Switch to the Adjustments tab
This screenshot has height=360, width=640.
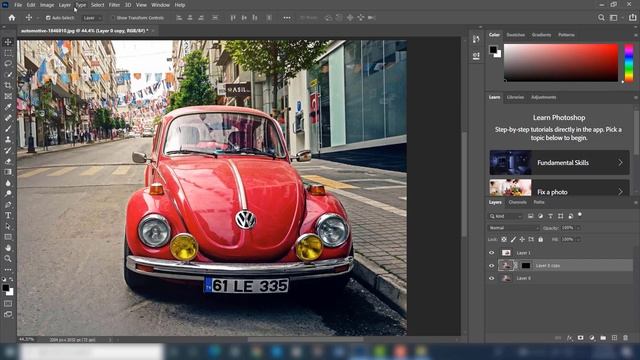click(x=544, y=97)
